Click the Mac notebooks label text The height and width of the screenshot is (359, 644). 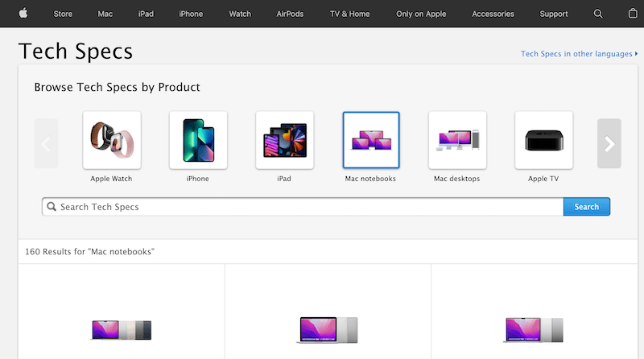(x=370, y=179)
